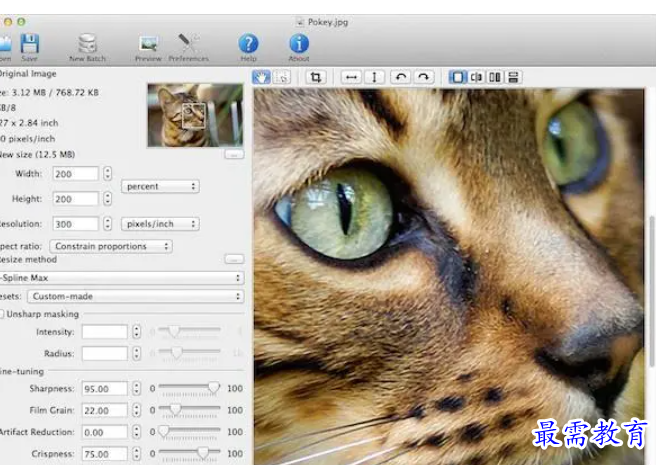The height and width of the screenshot is (465, 656).
Task: Click the Film Grain slider handle
Action: (x=175, y=409)
